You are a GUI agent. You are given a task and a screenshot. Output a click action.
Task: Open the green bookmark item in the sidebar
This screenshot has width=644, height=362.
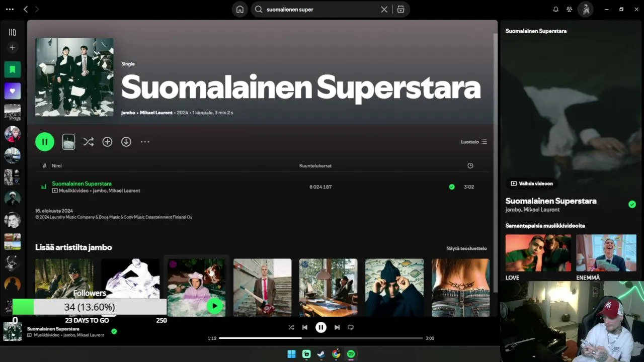click(x=13, y=69)
